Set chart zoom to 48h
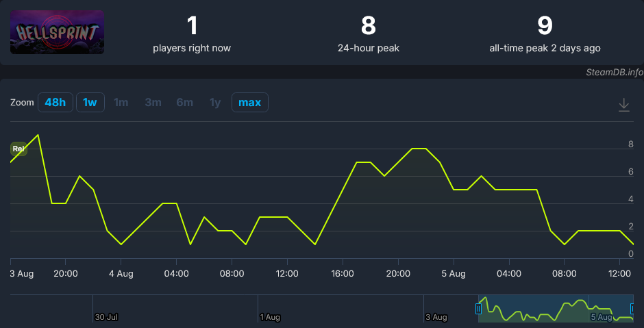 [55, 102]
